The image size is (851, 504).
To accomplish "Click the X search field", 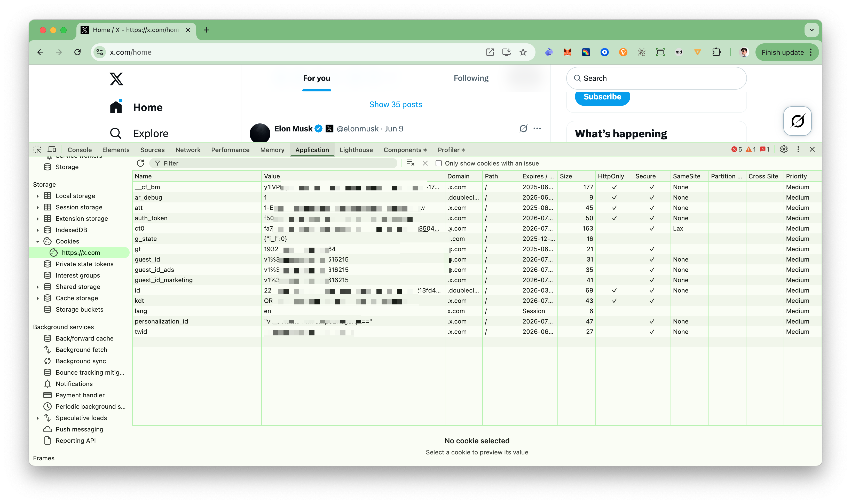I will tap(656, 78).
